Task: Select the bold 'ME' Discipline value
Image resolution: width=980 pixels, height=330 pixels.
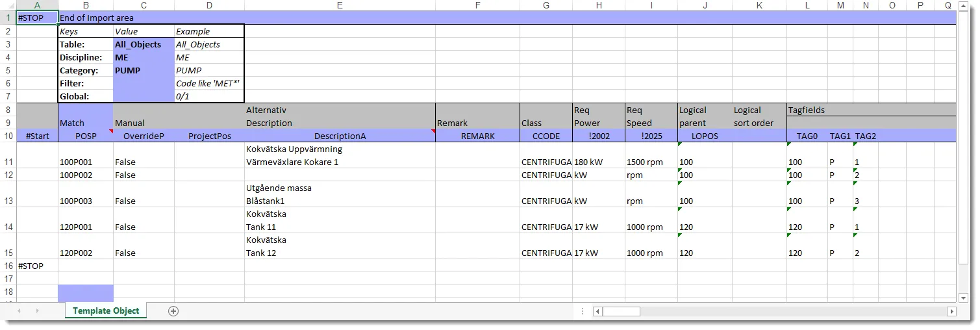Action: point(144,57)
